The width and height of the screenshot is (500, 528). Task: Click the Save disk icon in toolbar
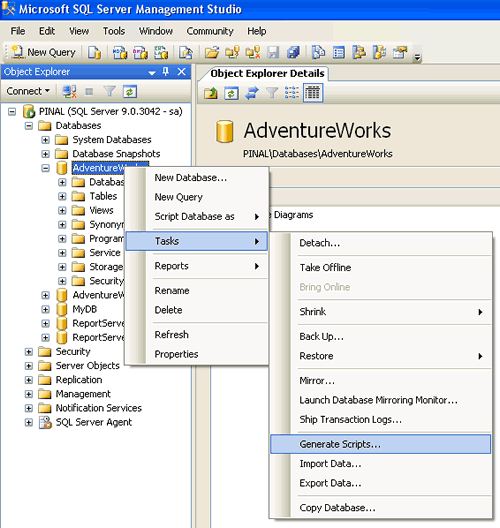tap(273, 53)
